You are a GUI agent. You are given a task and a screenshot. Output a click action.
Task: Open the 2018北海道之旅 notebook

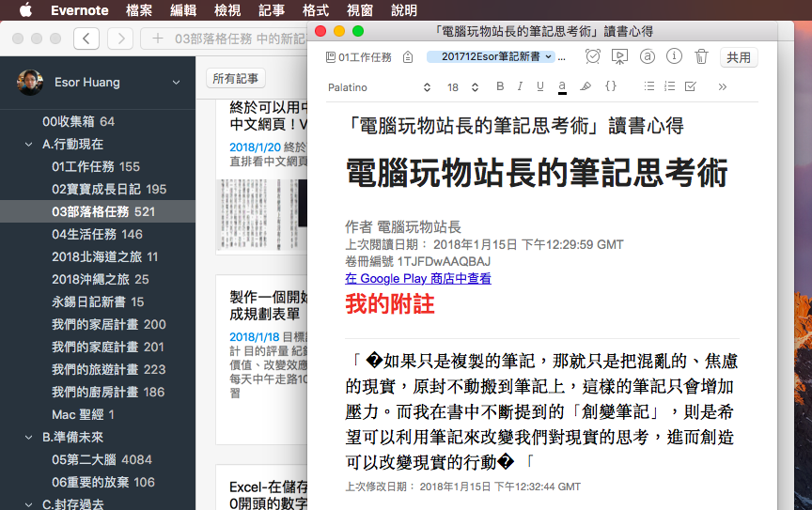tap(98, 256)
